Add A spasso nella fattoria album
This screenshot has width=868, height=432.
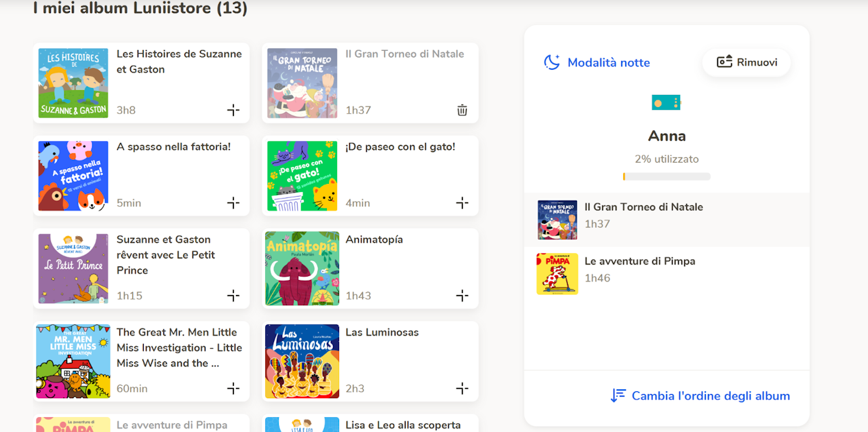233,203
